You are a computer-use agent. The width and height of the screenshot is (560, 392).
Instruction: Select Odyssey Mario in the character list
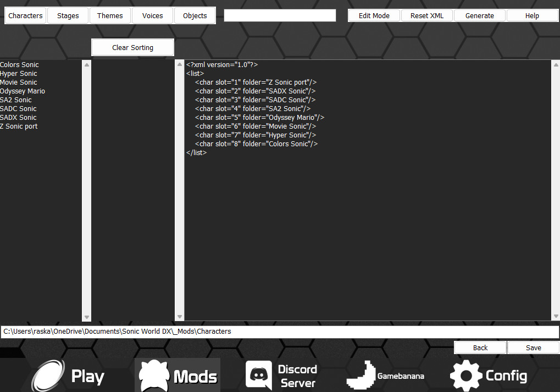23,91
